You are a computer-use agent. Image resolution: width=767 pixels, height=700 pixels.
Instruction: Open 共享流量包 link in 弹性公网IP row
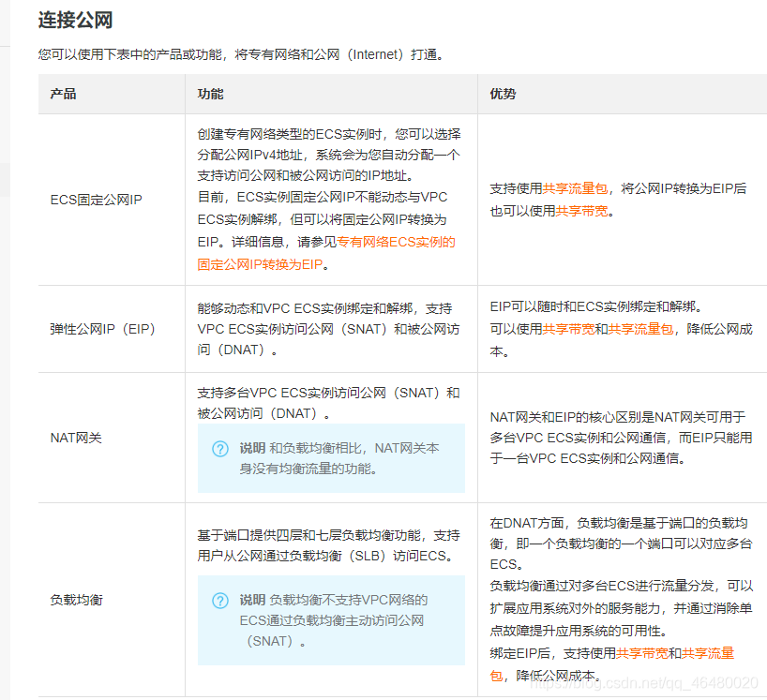point(640,329)
